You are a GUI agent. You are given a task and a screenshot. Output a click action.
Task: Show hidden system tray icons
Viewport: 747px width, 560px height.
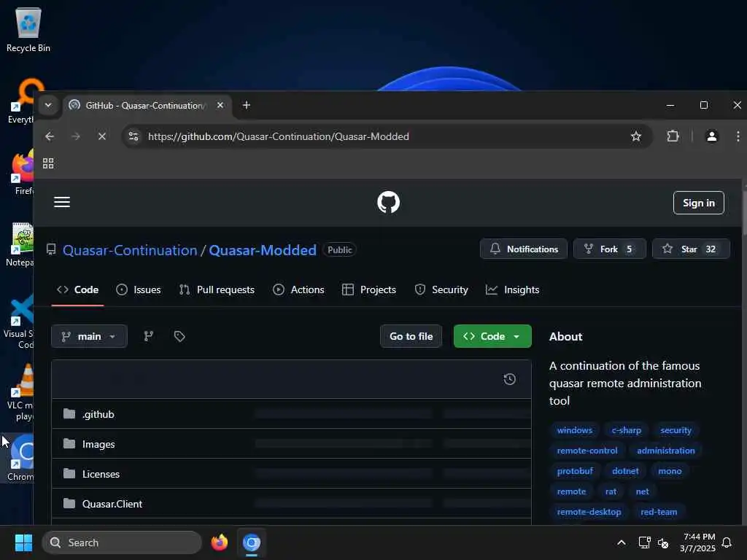622,542
